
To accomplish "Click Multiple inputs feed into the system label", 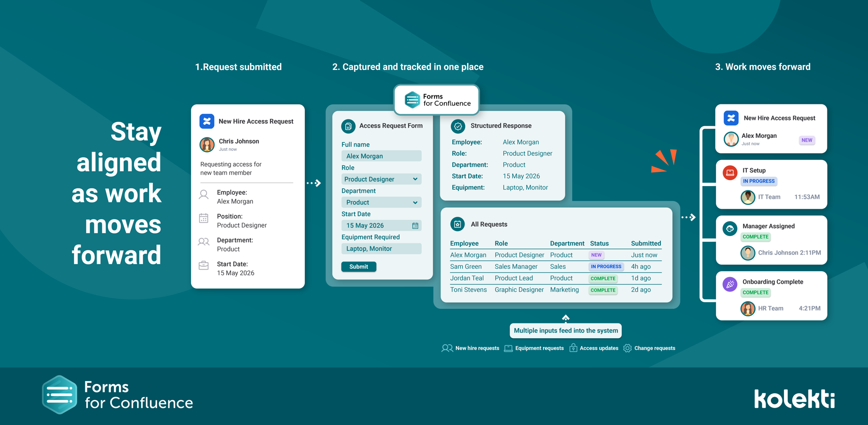I will [x=566, y=331].
